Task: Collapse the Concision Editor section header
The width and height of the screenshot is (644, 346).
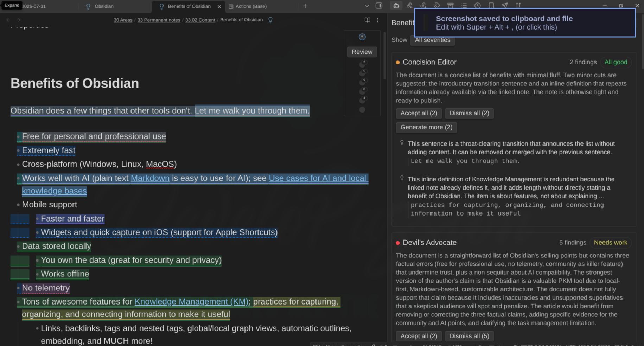Action: [x=429, y=62]
